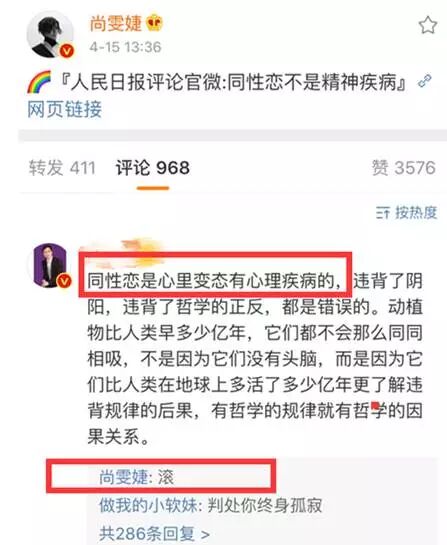Viewport: 447px width, 545px height.
Task: Click the comment text starting 同性恋是心里变态
Action: pos(255,358)
